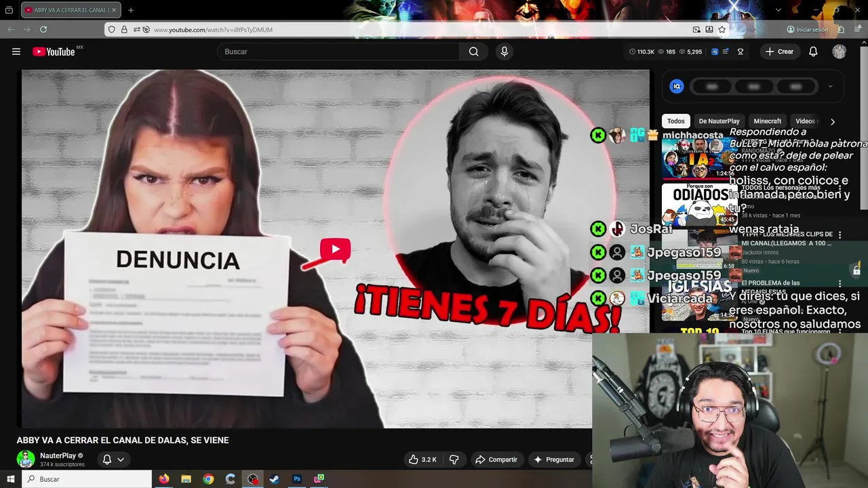Viewport: 868px width, 488px height.
Task: Select the Minecraft filter chip
Action: tap(768, 121)
